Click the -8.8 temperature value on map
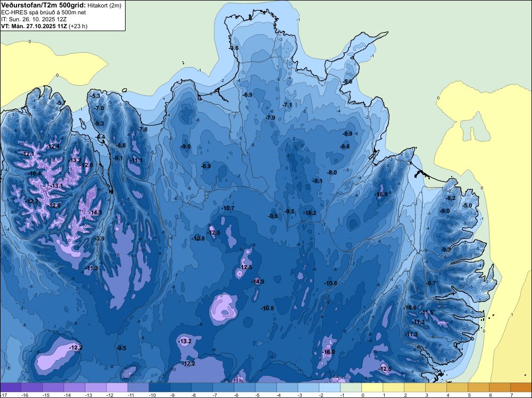Image resolution: width=532 pixels, height=398 pixels. [x=121, y=146]
